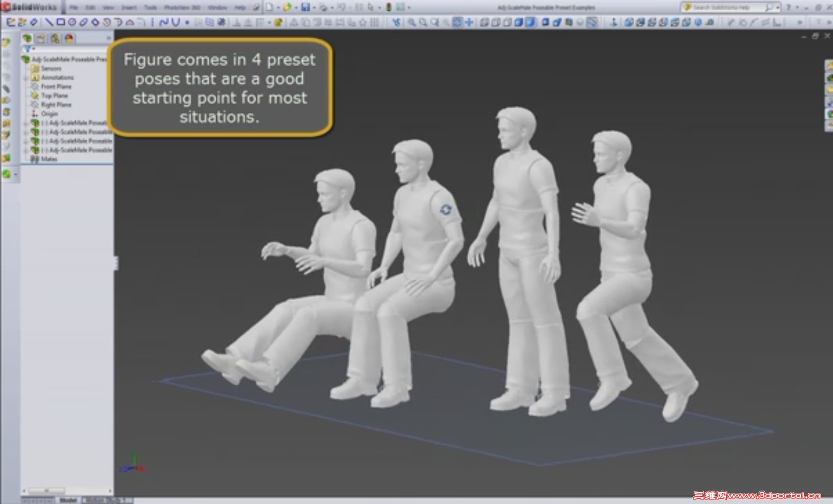Click the Open document folder icon
This screenshot has height=504, width=833.
pyautogui.click(x=287, y=7)
